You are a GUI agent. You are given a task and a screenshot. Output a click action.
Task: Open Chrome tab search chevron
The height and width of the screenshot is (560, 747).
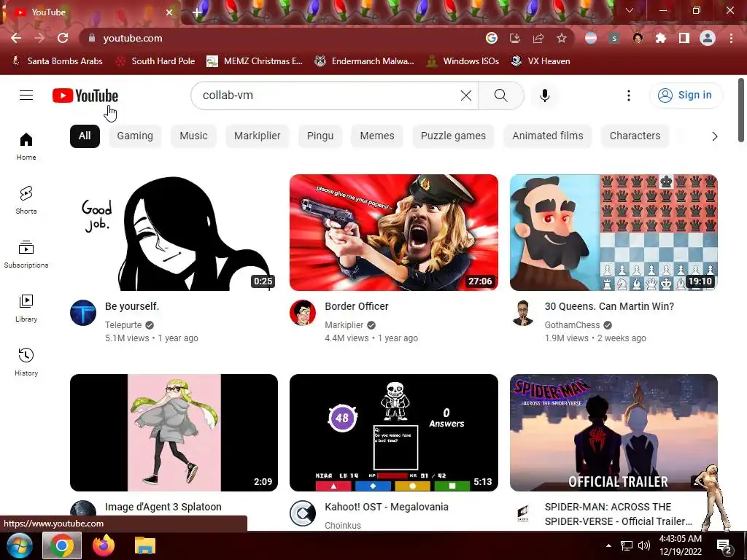click(x=630, y=10)
